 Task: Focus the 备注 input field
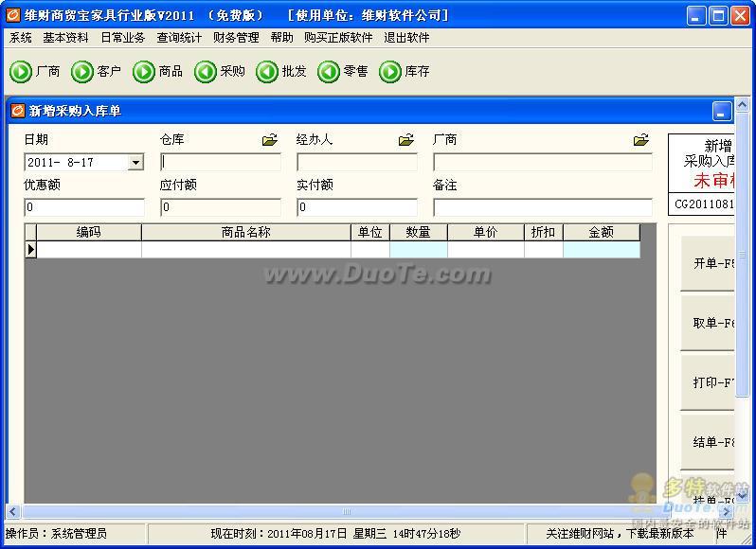click(x=543, y=207)
